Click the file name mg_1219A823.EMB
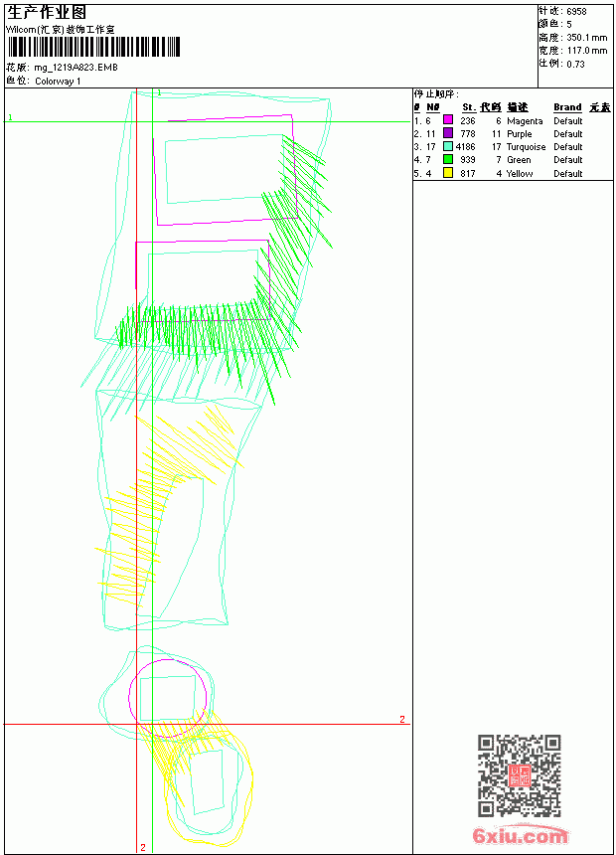Viewport: 616px width, 855px height. tap(76, 68)
